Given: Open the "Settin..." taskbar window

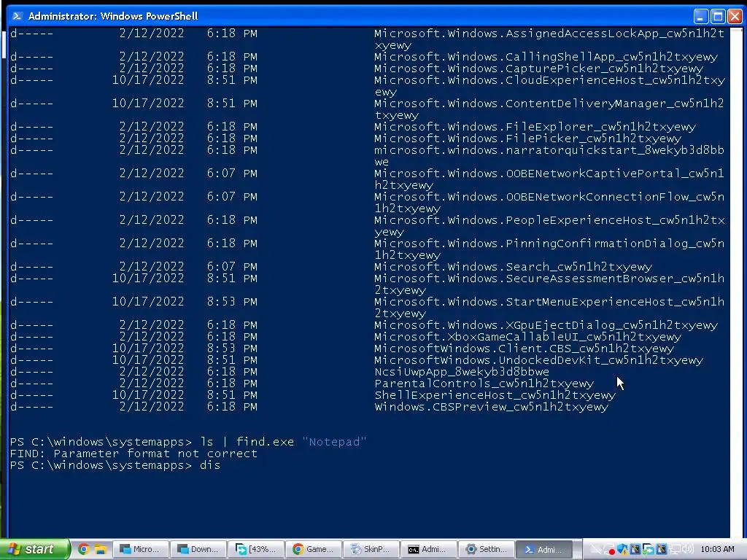Looking at the screenshot, I should point(487,549).
